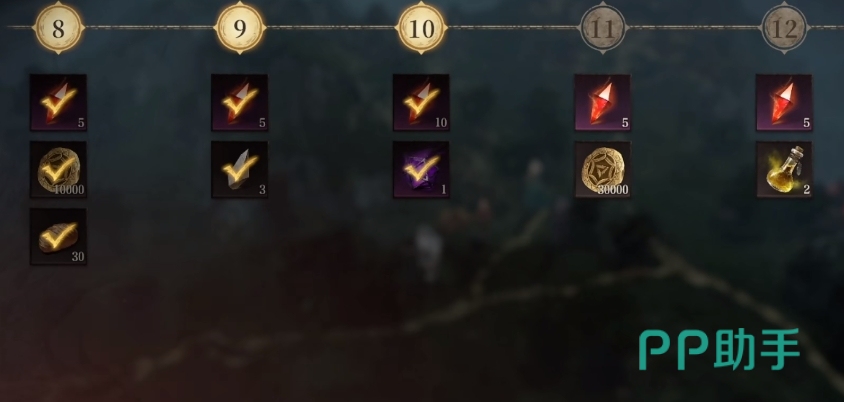Tap the claimed bread reward with 30
The width and height of the screenshot is (844, 402).
coord(58,237)
